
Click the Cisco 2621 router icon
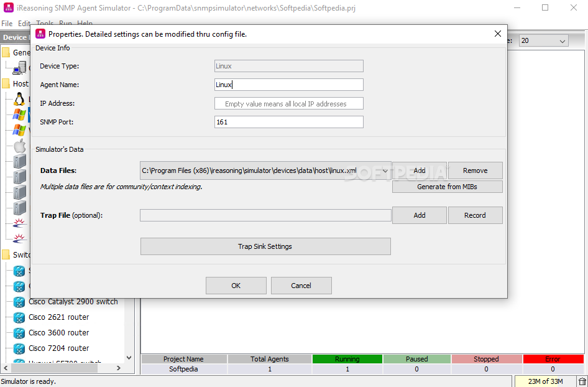click(x=19, y=317)
